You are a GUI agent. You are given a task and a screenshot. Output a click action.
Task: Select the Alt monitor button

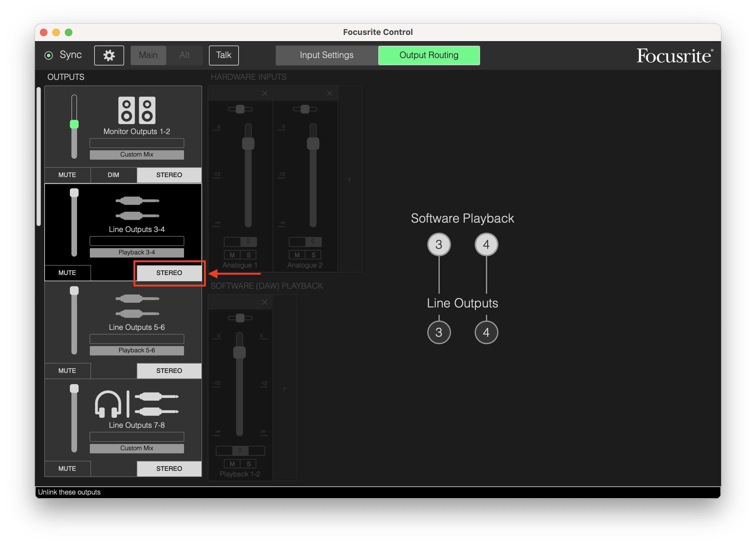184,55
